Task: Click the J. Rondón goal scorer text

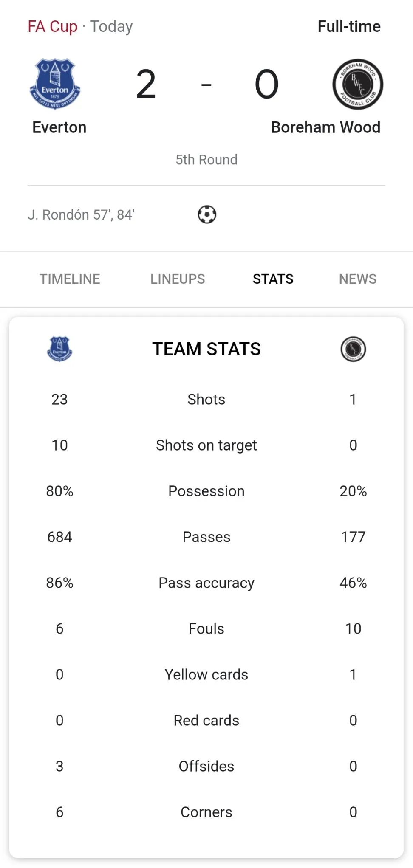Action: point(81,215)
